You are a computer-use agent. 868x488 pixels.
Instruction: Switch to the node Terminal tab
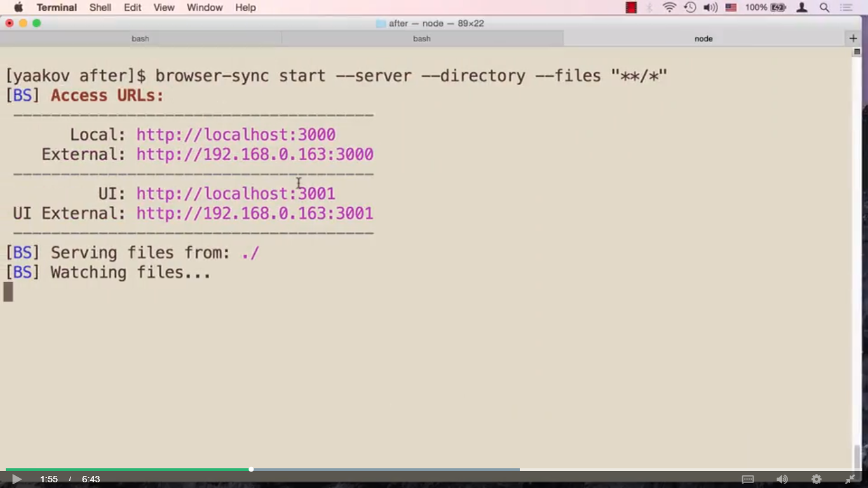[x=703, y=38]
